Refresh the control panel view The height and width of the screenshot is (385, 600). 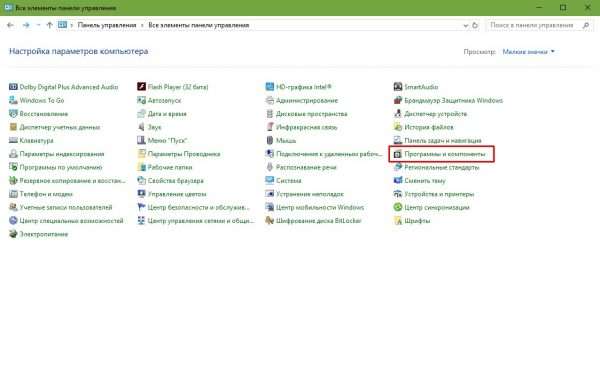tap(475, 25)
